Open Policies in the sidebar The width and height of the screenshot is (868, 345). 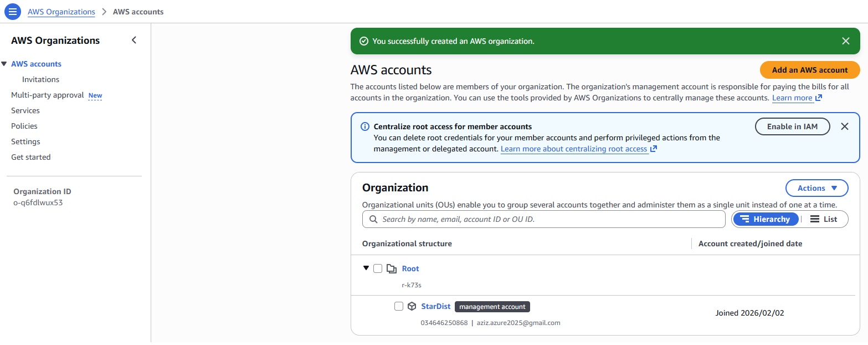(x=24, y=126)
